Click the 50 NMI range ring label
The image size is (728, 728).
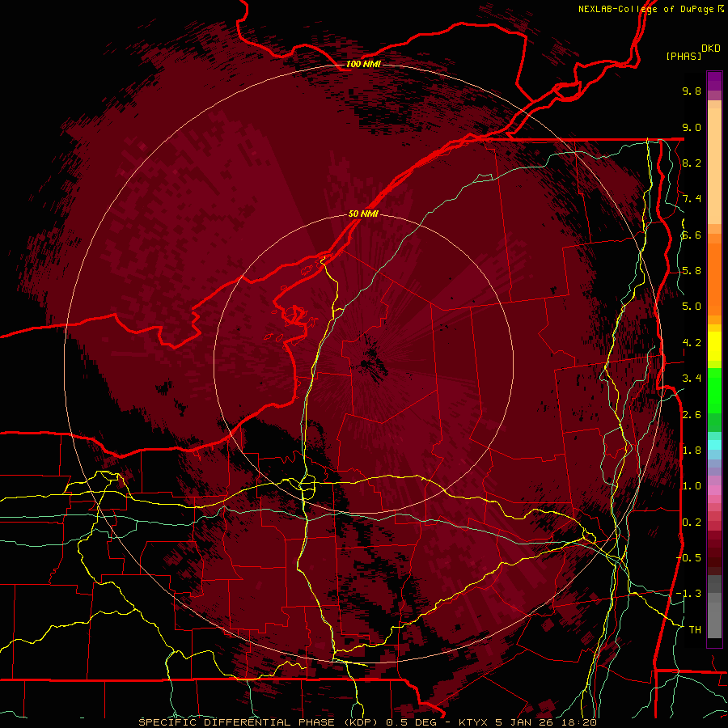click(363, 214)
